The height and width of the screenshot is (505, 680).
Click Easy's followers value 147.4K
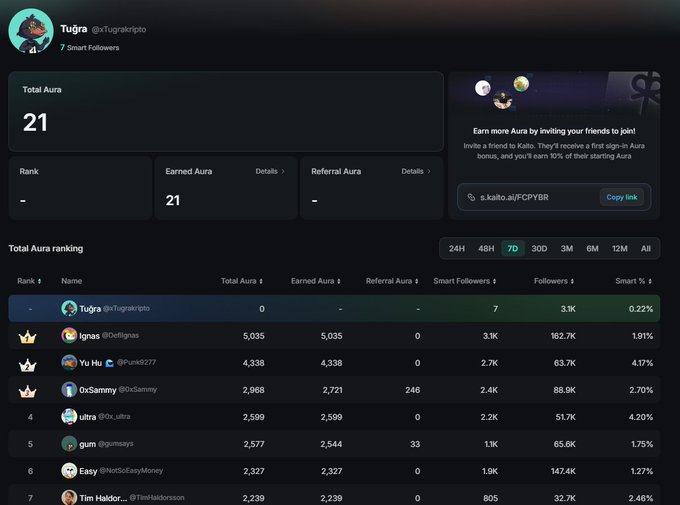pos(563,471)
